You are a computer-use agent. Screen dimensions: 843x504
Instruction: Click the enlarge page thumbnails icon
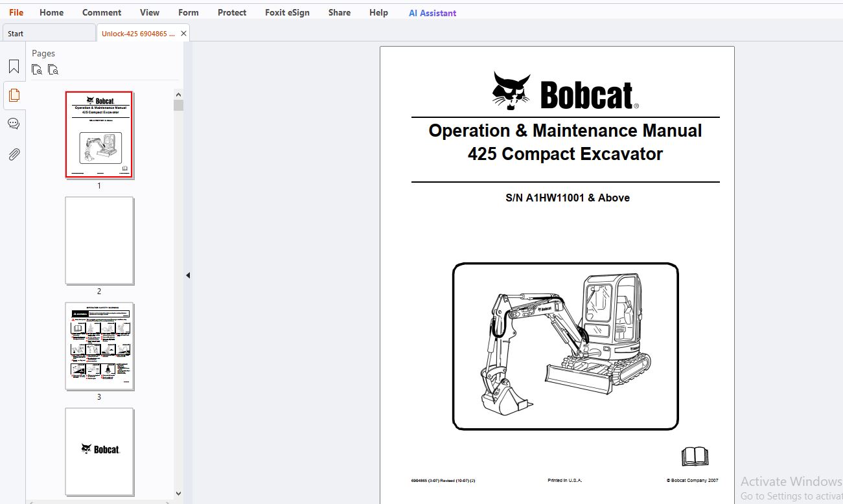click(x=38, y=69)
